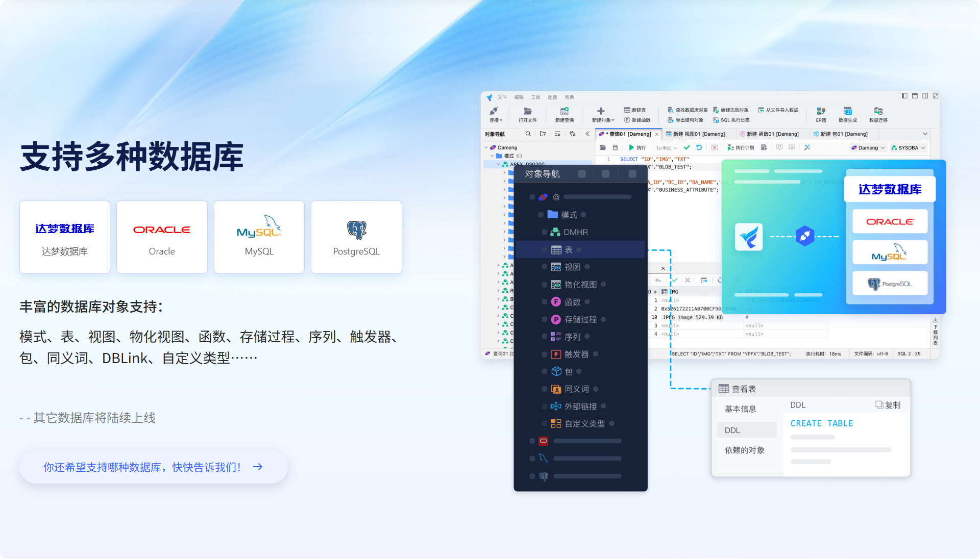Open the 连接 dropdown arrow

[501, 121]
